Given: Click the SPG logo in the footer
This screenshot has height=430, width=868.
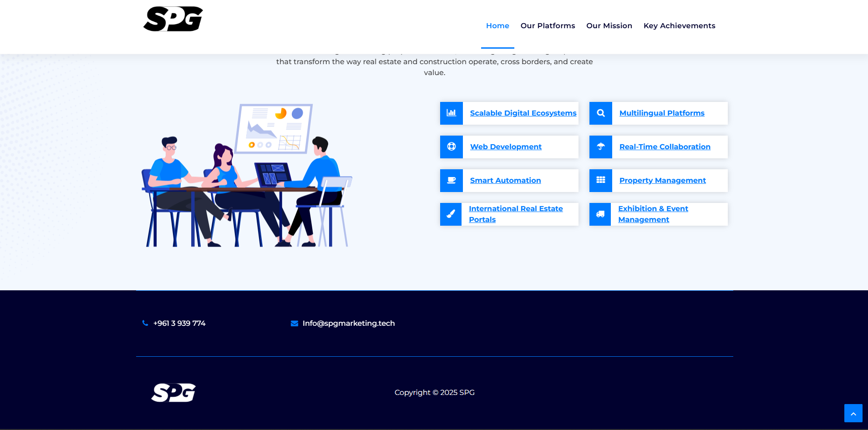Looking at the screenshot, I should [x=173, y=392].
